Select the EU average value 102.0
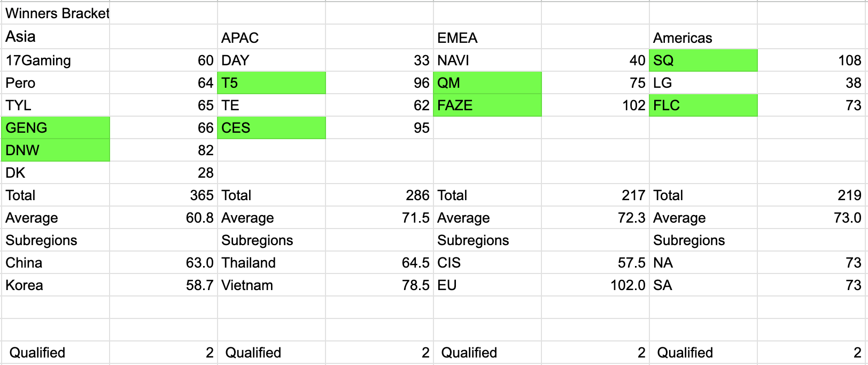 click(595, 285)
